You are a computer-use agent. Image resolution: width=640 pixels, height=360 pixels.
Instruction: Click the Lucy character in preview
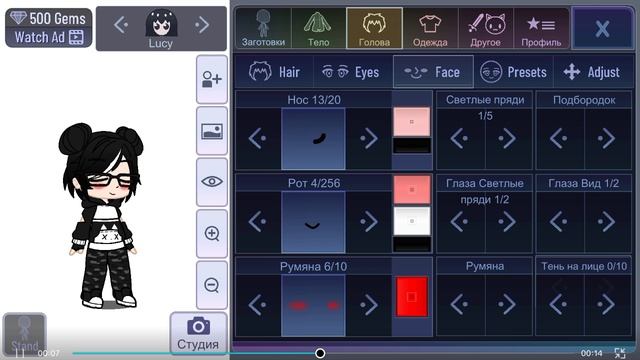pyautogui.click(x=102, y=216)
